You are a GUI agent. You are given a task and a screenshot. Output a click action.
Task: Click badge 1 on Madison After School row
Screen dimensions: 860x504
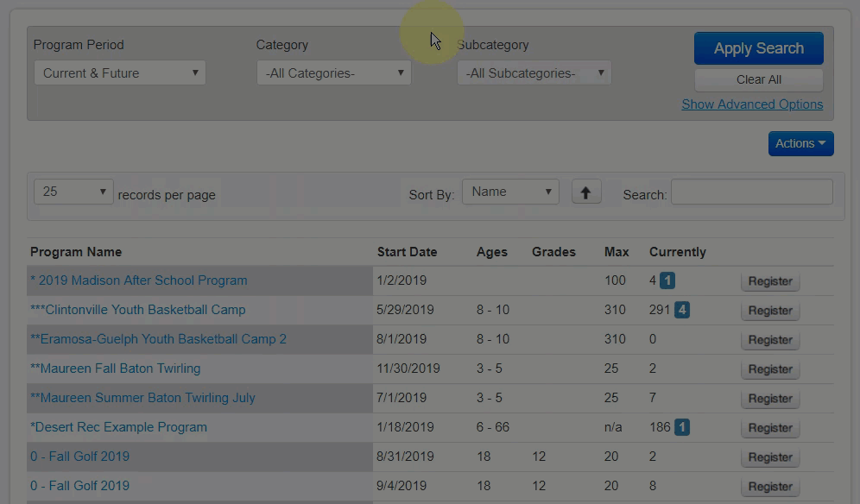click(x=667, y=280)
